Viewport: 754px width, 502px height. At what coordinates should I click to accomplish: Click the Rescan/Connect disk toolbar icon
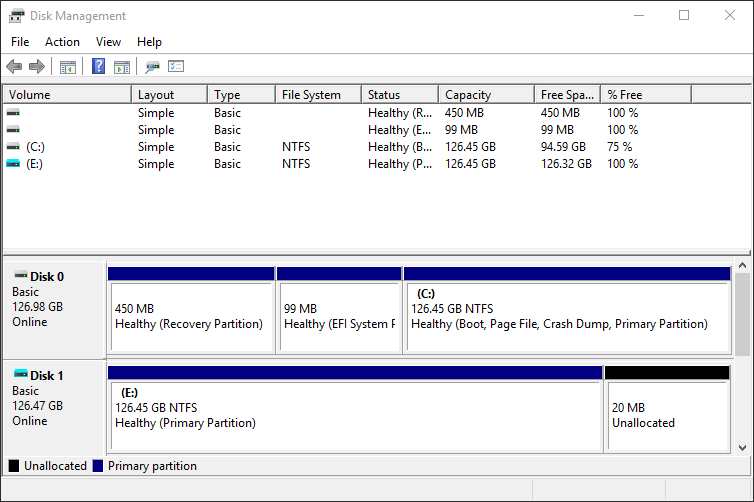(153, 67)
